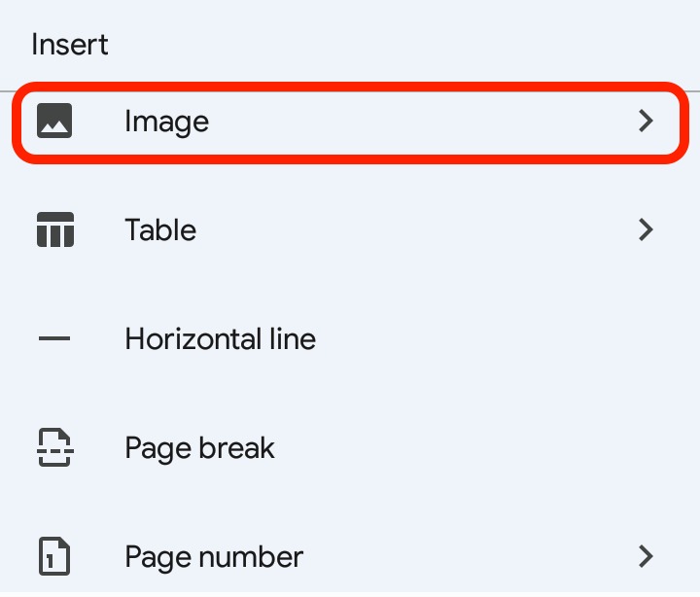Viewport: 700px width, 597px height.
Task: Click the divider line below Insert header
Action: coord(350,67)
